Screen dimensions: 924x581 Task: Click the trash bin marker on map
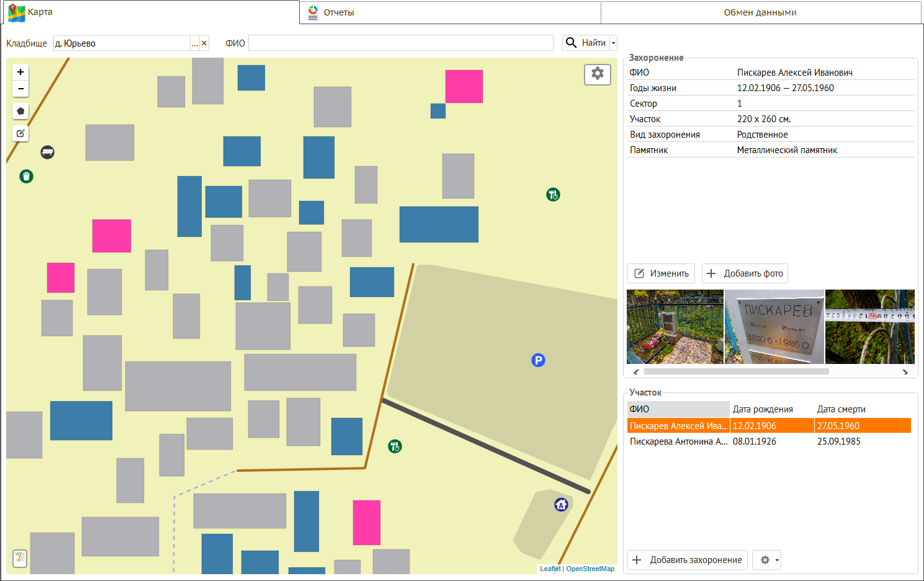click(26, 176)
